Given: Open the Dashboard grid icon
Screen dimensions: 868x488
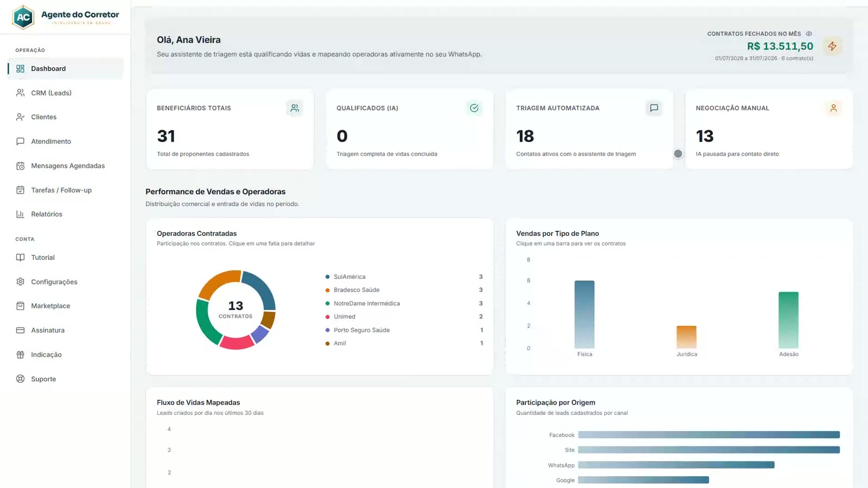Looking at the screenshot, I should pyautogui.click(x=20, y=69).
